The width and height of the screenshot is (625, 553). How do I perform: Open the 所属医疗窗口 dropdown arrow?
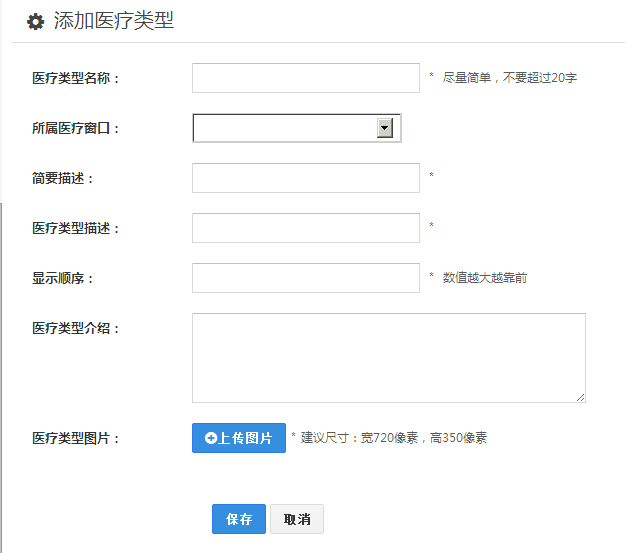point(384,128)
